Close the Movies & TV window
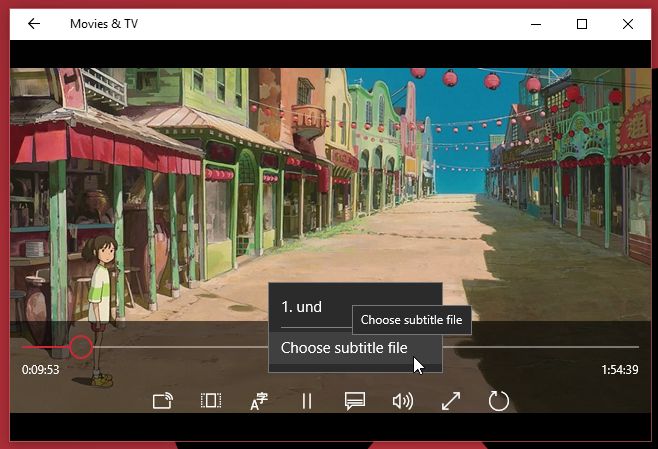Image resolution: width=658 pixels, height=449 pixels. 628,24
